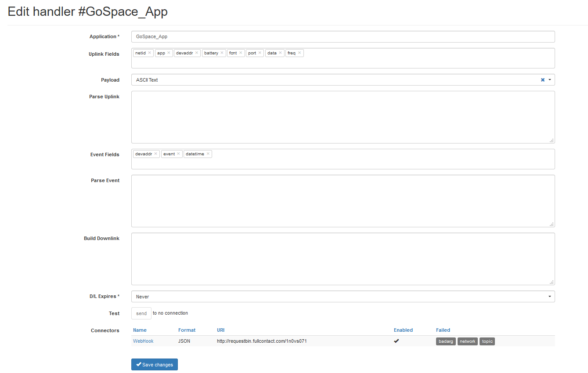Remove the battery uplink field tag

coord(222,53)
